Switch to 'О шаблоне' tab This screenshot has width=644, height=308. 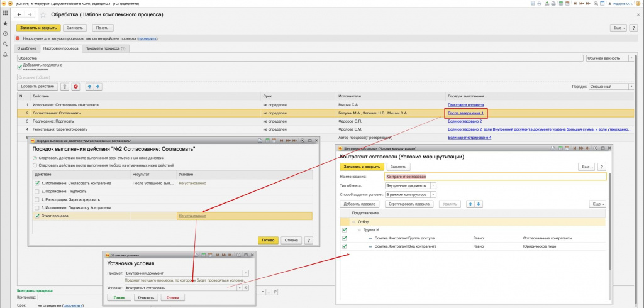tap(27, 48)
